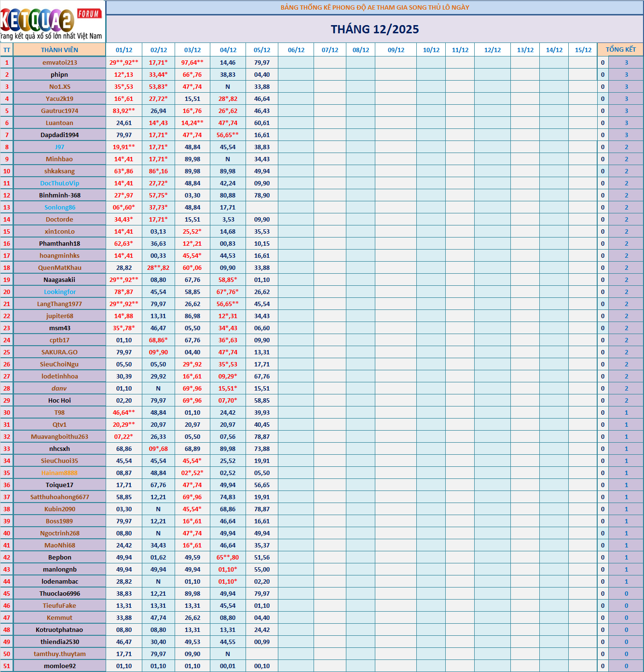
Task: Click member name Hainam8888
Action: click(x=59, y=473)
